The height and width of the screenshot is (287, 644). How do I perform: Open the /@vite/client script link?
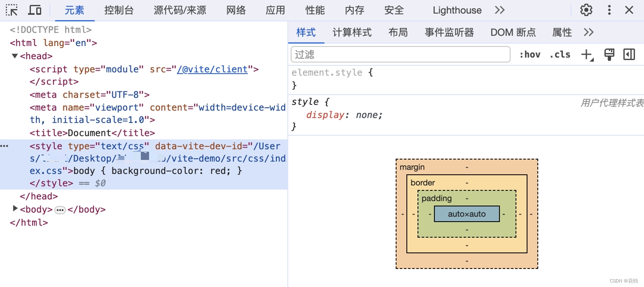tap(212, 69)
